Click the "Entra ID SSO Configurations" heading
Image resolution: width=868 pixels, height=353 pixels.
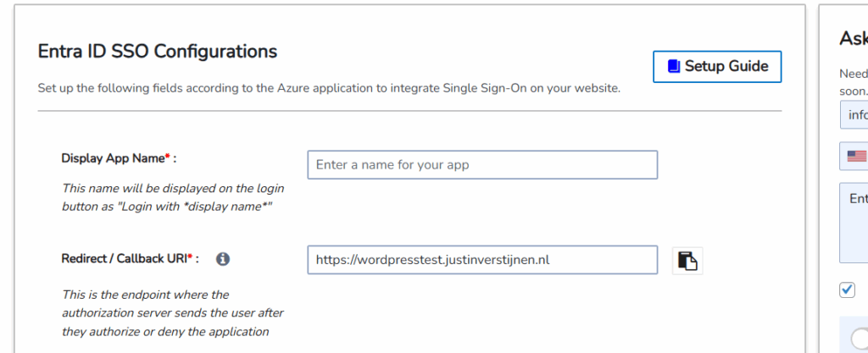tap(158, 52)
